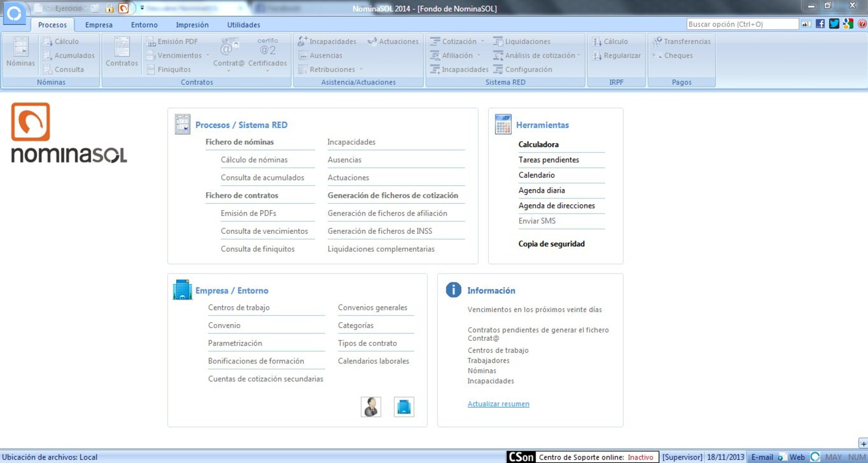
Task: Click Emisión PDF in the ribbon
Action: (x=171, y=42)
